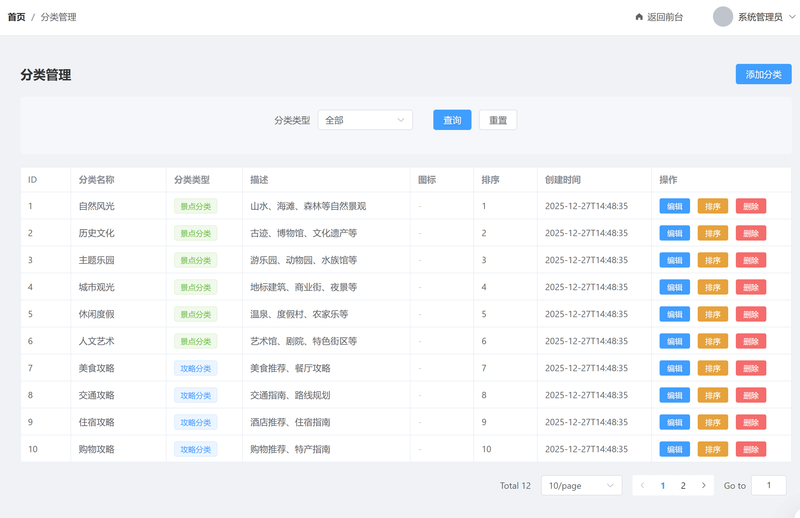Click the 添加分类 button
The image size is (800, 518).
click(x=763, y=74)
